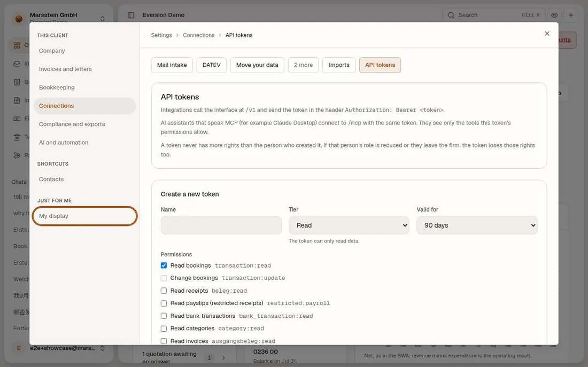Click the Name input field for the new token
Viewport: 588px width, 367px height.
coord(221,225)
